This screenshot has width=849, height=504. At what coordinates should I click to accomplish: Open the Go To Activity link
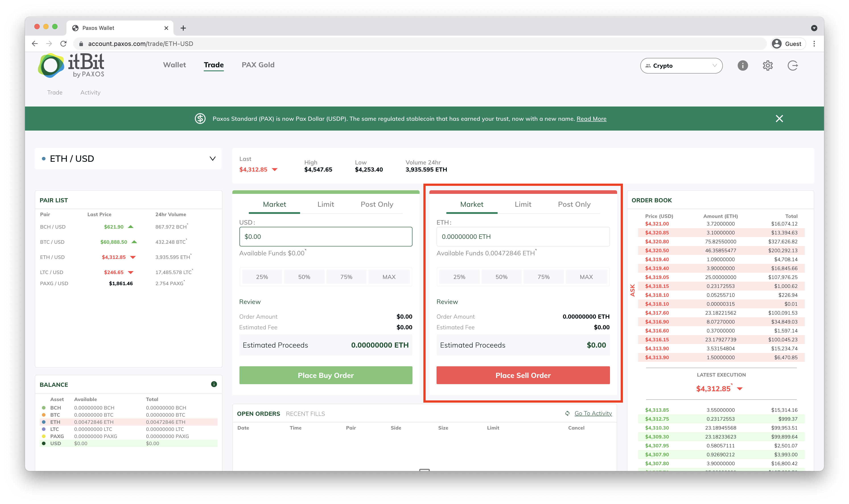pyautogui.click(x=593, y=413)
